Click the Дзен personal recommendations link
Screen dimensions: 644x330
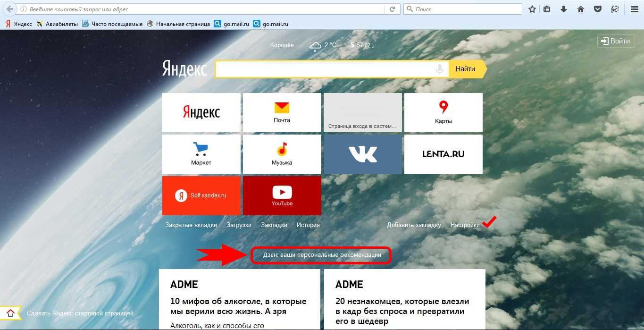[322, 255]
